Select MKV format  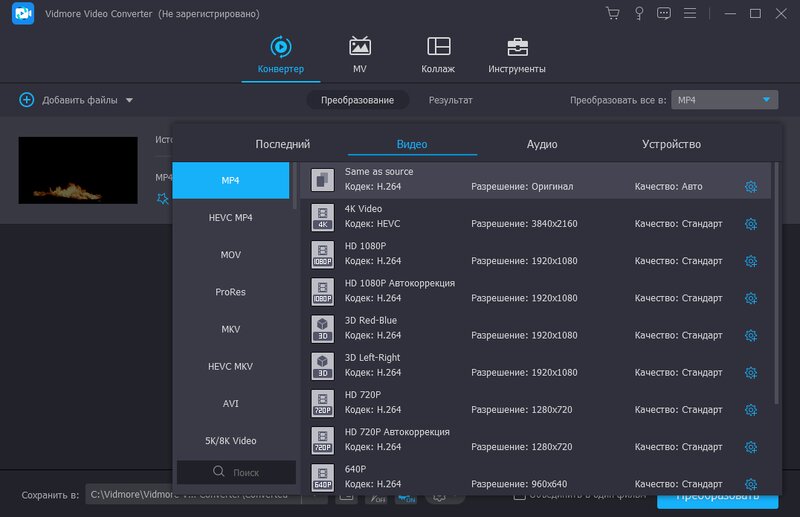tap(231, 329)
